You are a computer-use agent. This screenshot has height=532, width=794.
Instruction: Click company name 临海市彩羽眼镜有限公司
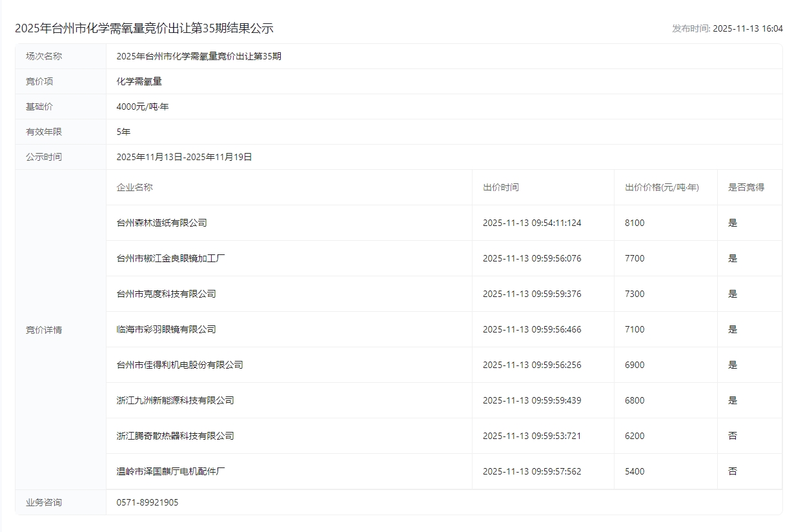pos(166,329)
